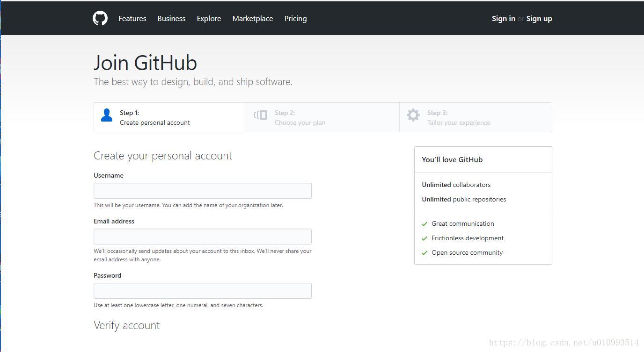Click password hint about lowercase letter
This screenshot has width=644, height=352.
point(178,305)
